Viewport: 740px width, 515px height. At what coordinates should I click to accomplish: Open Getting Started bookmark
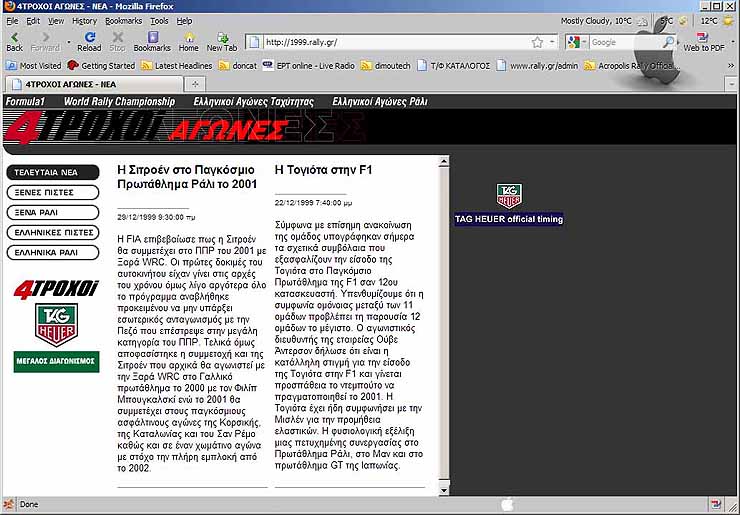(101, 66)
